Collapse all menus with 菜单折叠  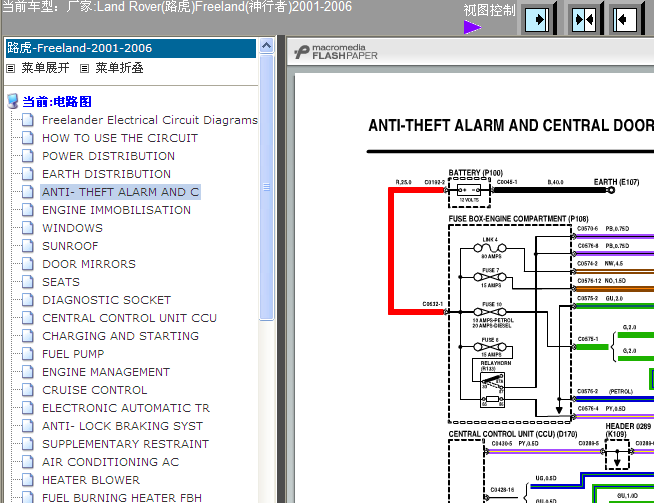[x=119, y=68]
